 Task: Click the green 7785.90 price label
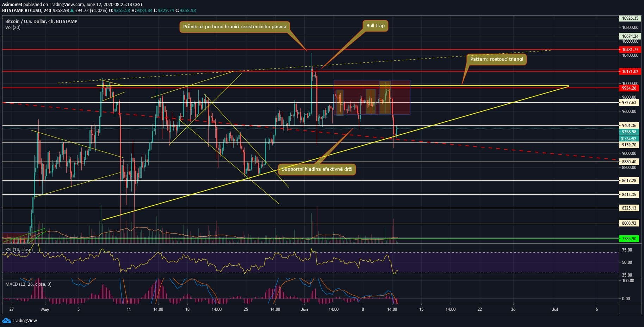(629, 239)
